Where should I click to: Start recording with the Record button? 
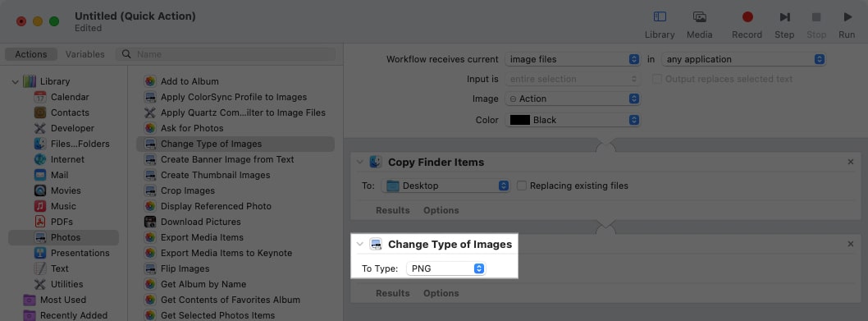coord(747,16)
